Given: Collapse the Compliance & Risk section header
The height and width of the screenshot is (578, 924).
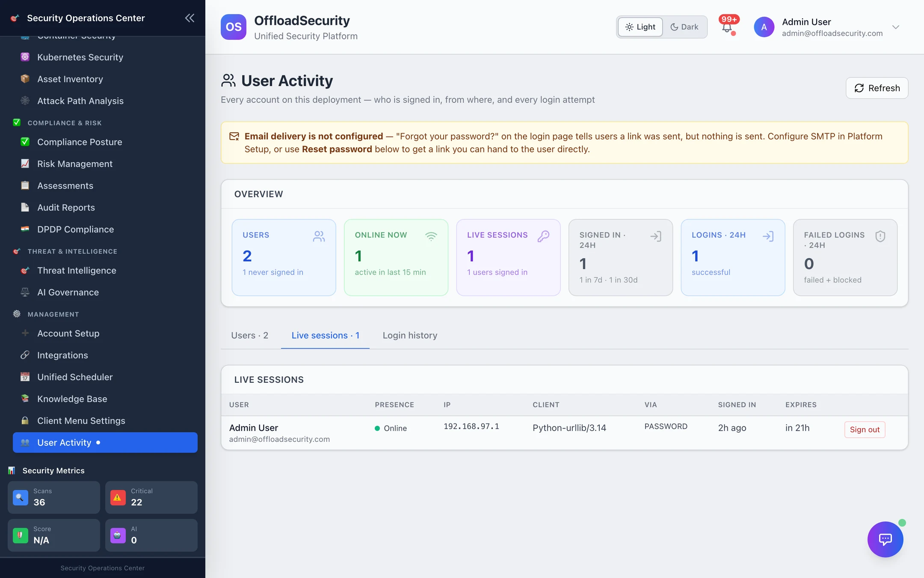Looking at the screenshot, I should [x=65, y=123].
